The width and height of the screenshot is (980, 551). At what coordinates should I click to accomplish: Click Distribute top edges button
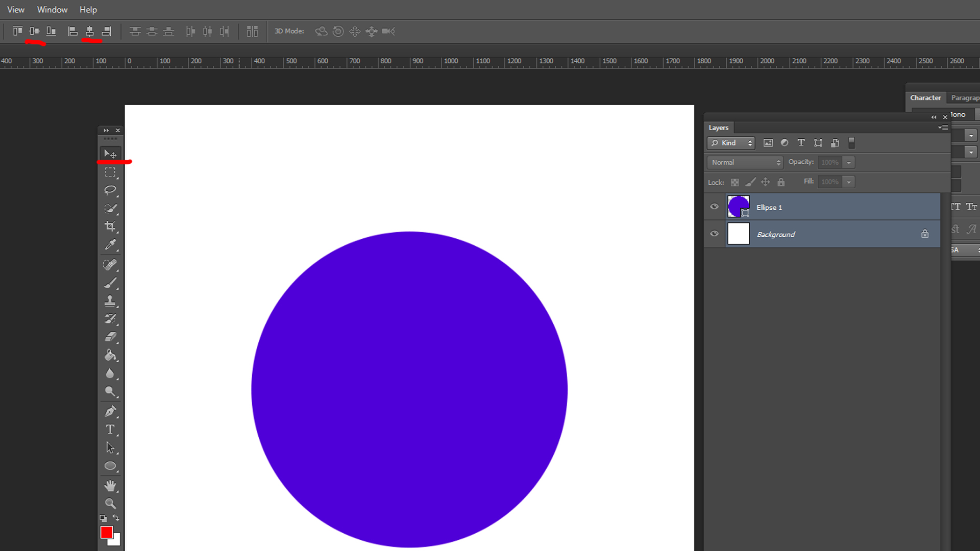(x=135, y=31)
